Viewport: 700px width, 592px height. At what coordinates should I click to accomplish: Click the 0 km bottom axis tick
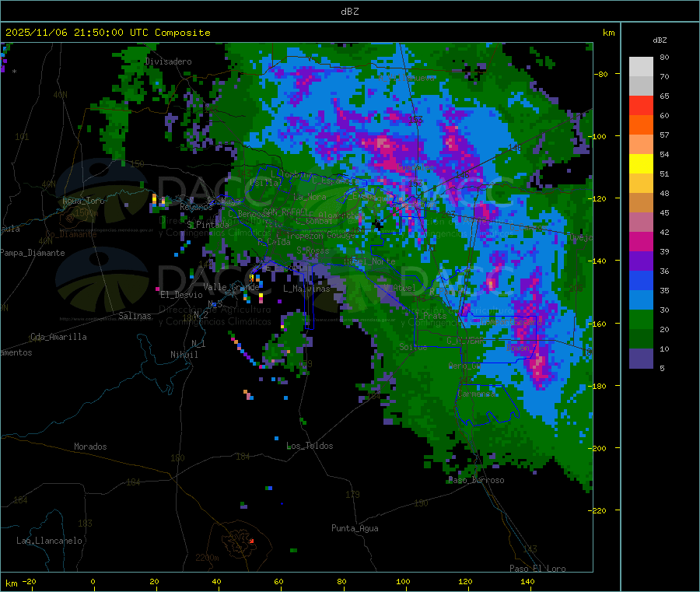[93, 581]
